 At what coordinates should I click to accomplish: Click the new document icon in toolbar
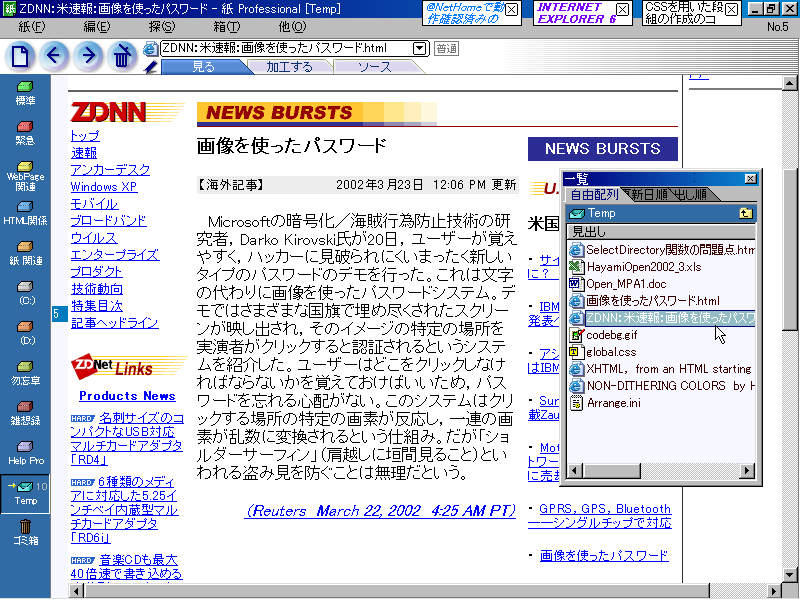click(x=21, y=55)
